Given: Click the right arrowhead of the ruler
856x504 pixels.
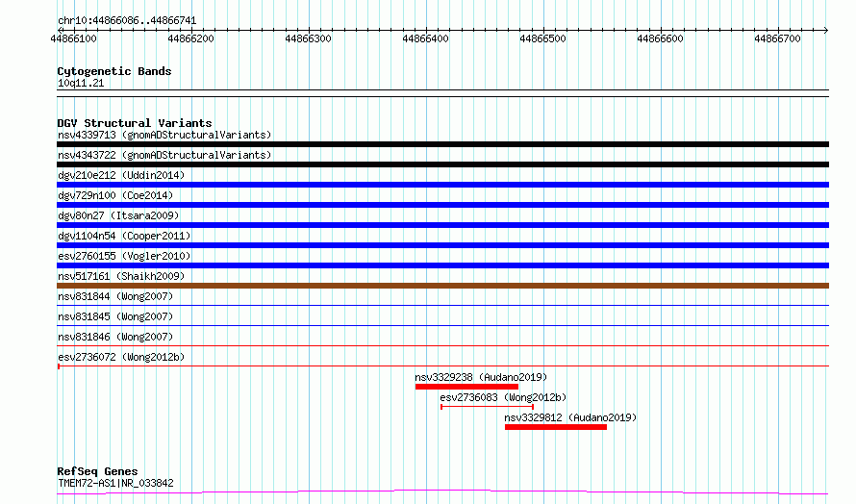Looking at the screenshot, I should [x=826, y=30].
